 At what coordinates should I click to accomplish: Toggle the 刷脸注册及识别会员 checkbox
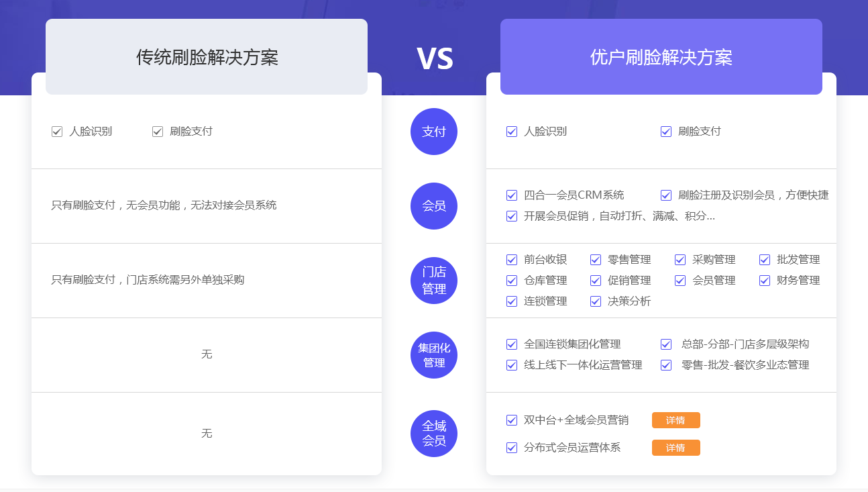point(666,195)
